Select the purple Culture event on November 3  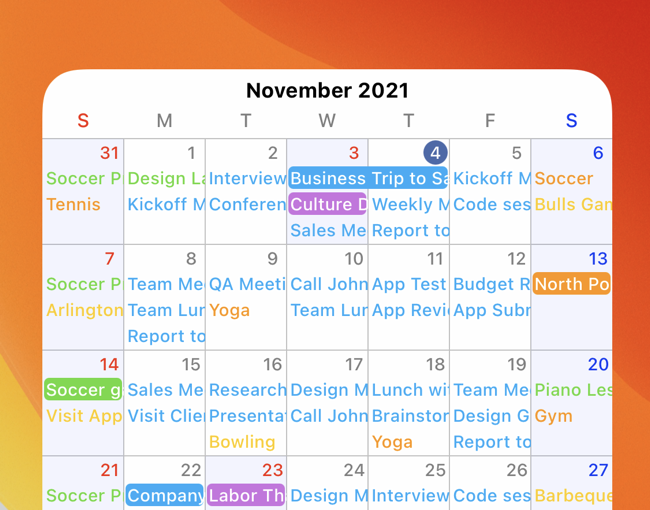(x=327, y=204)
